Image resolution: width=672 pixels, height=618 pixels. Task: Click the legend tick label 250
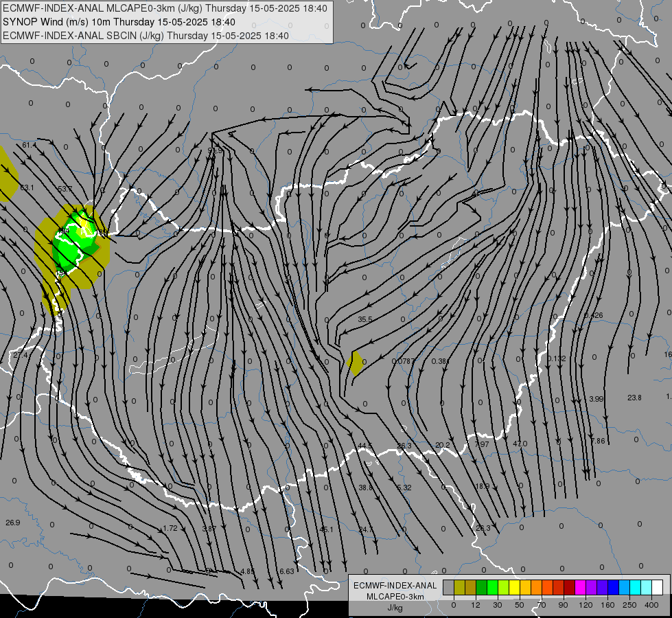[x=629, y=605]
